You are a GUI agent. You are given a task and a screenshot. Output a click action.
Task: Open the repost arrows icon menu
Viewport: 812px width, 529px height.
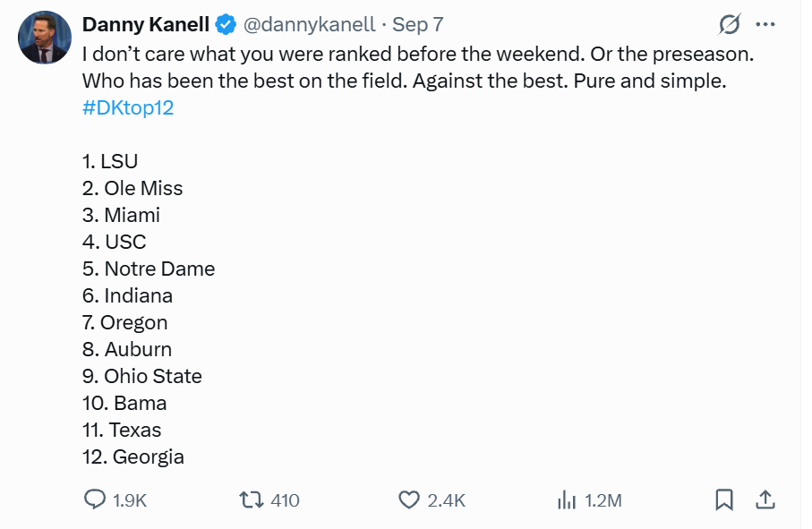(x=252, y=500)
